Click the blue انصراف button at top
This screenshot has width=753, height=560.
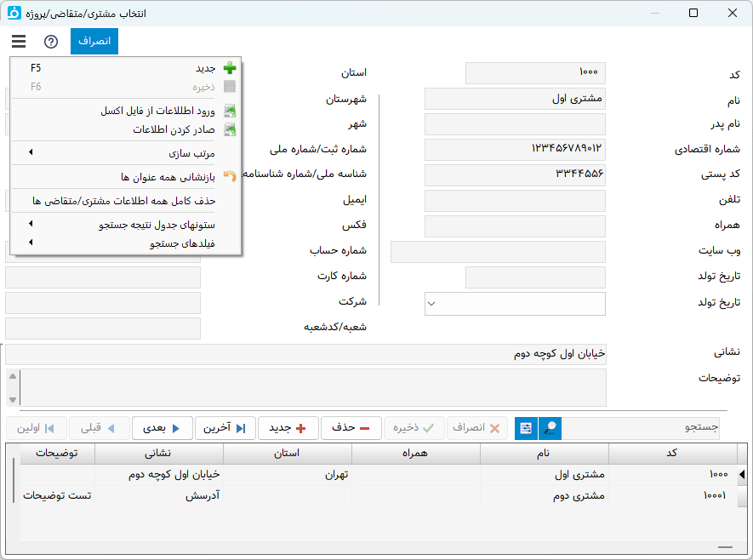[94, 41]
